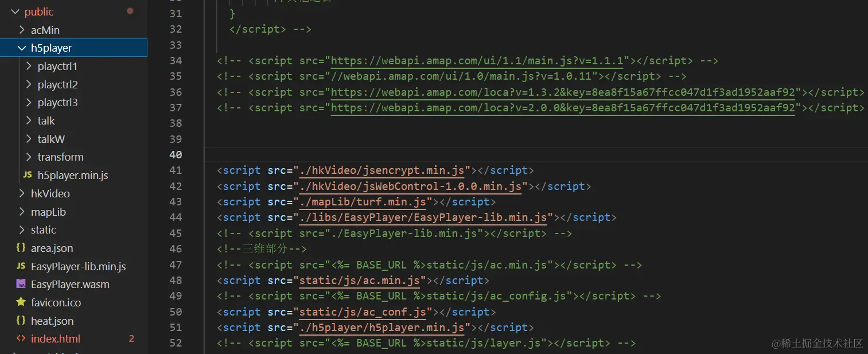This screenshot has height=354, width=868.
Task: Select the talk folder name
Action: [x=46, y=121]
